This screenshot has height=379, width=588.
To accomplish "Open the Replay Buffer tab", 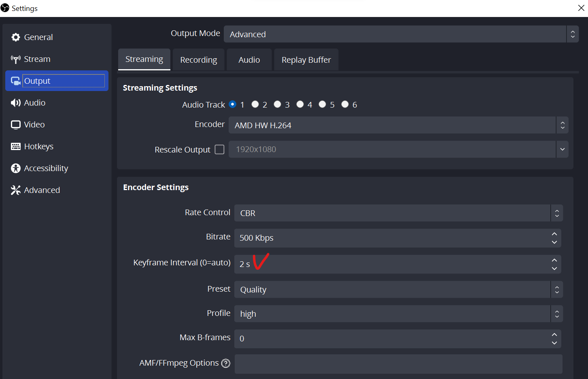I will tap(306, 60).
